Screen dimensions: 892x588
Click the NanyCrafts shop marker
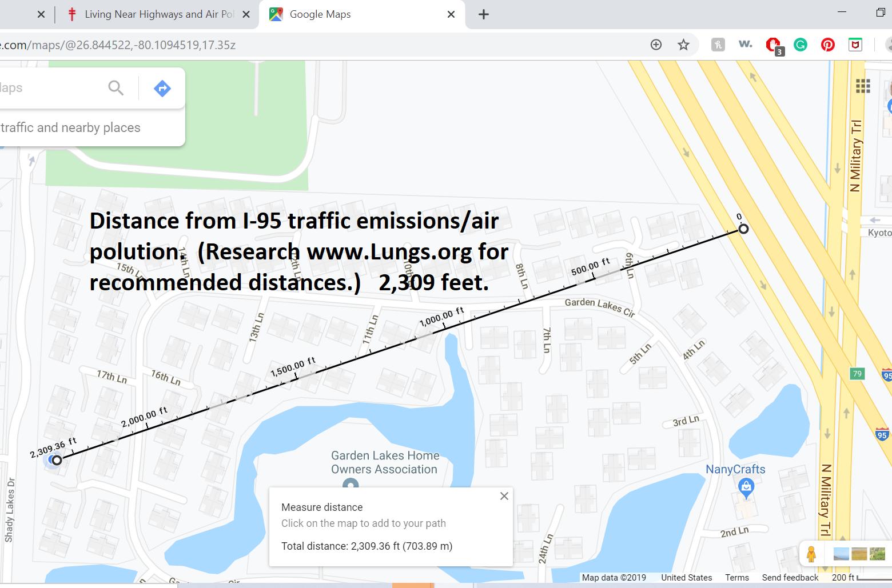point(746,487)
